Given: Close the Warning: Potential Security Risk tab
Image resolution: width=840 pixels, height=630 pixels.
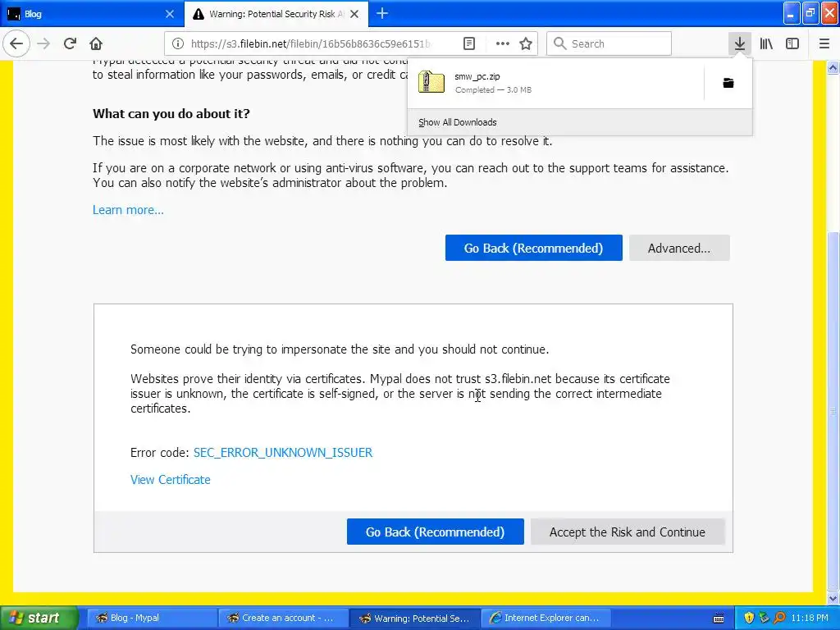Looking at the screenshot, I should [354, 14].
